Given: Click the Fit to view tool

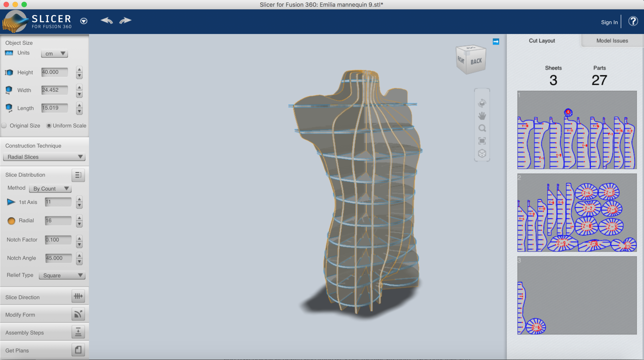Looking at the screenshot, I should pyautogui.click(x=482, y=141).
